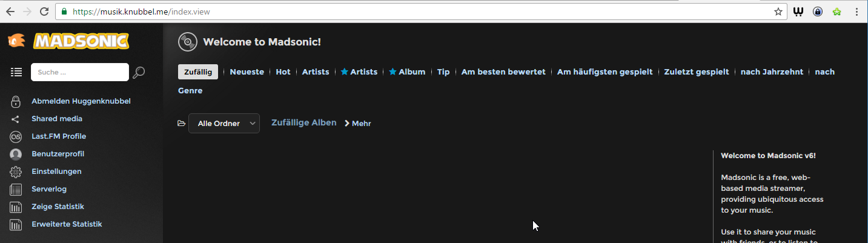Open the starred Album tab
Viewport: 868px width, 243px height.
click(407, 72)
